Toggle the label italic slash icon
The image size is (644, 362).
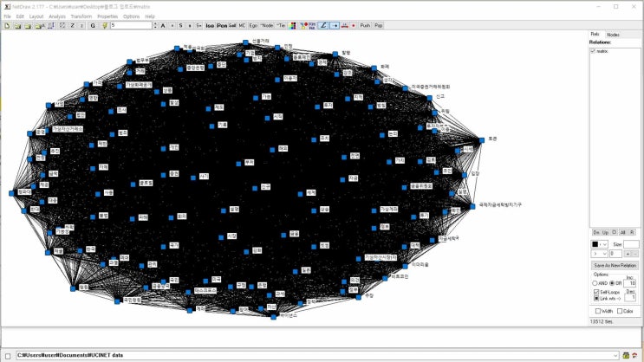(x=323, y=25)
